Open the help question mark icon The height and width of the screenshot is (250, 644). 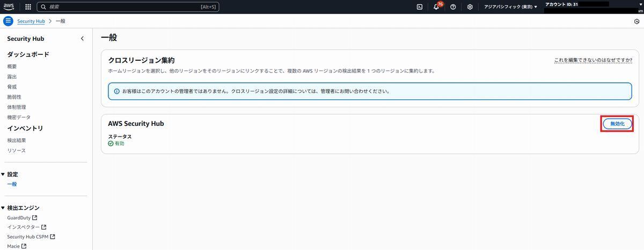coord(453,7)
